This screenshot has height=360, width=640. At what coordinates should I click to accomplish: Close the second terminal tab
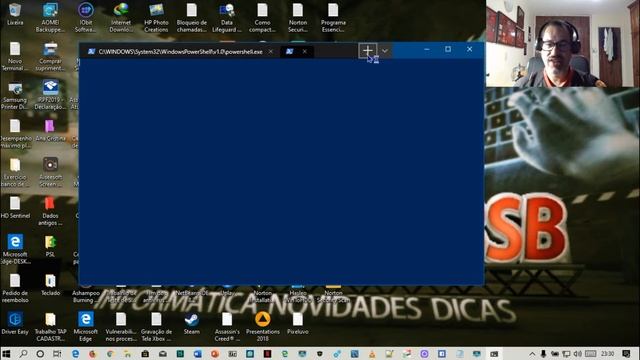[304, 51]
